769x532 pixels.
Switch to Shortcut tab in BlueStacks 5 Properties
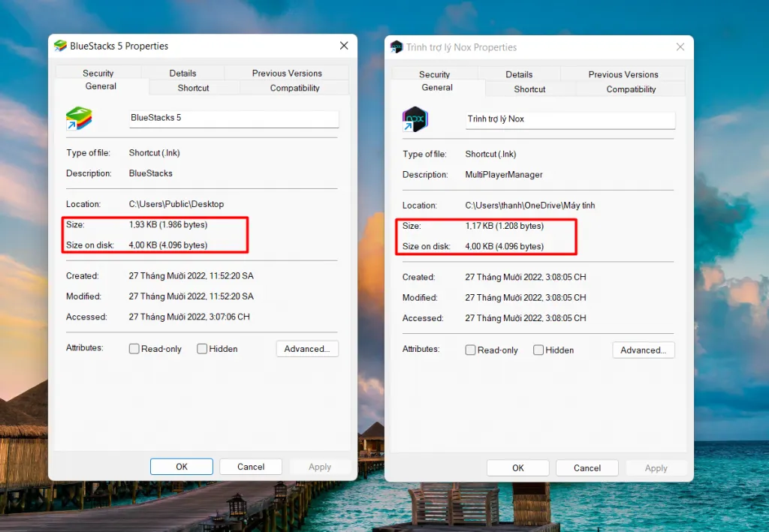pyautogui.click(x=193, y=88)
